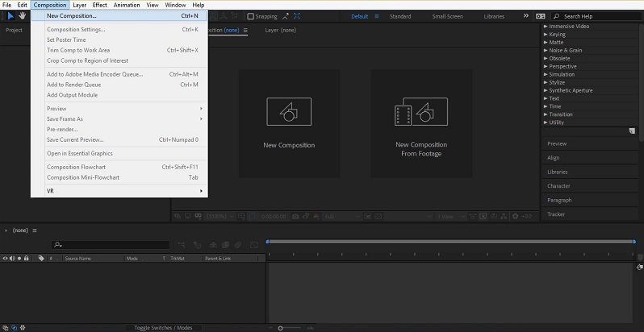Image resolution: width=644 pixels, height=332 pixels.
Task: Click the Search Help magnifier icon
Action: click(x=558, y=16)
